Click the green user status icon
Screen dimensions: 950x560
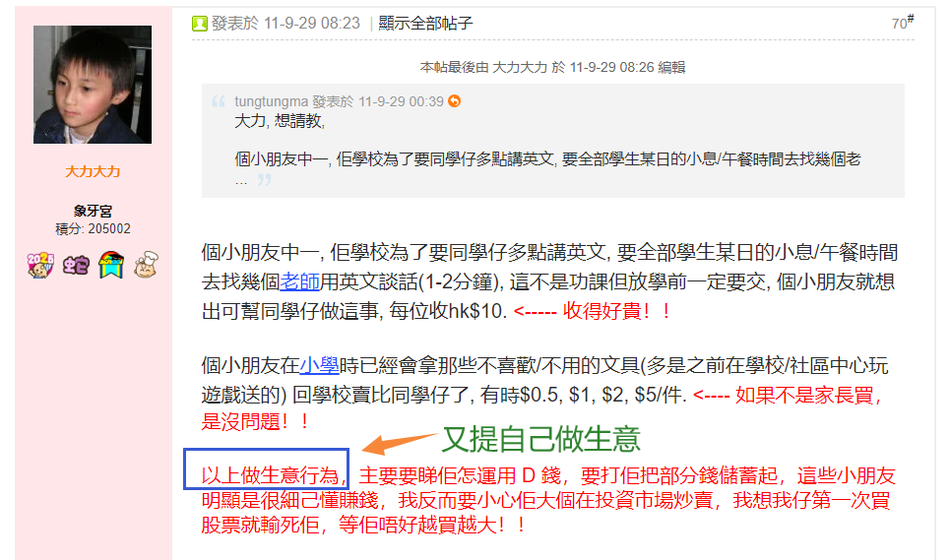coord(199,24)
